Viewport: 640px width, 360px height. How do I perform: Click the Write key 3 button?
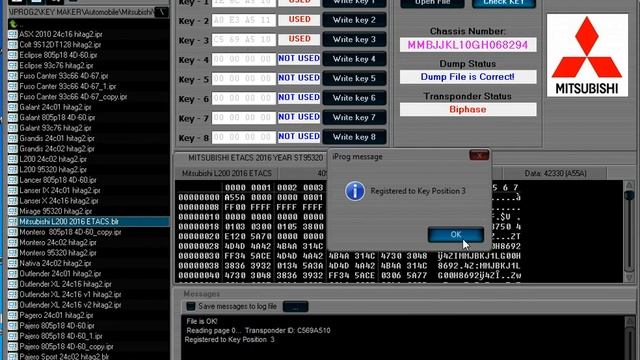tap(354, 40)
